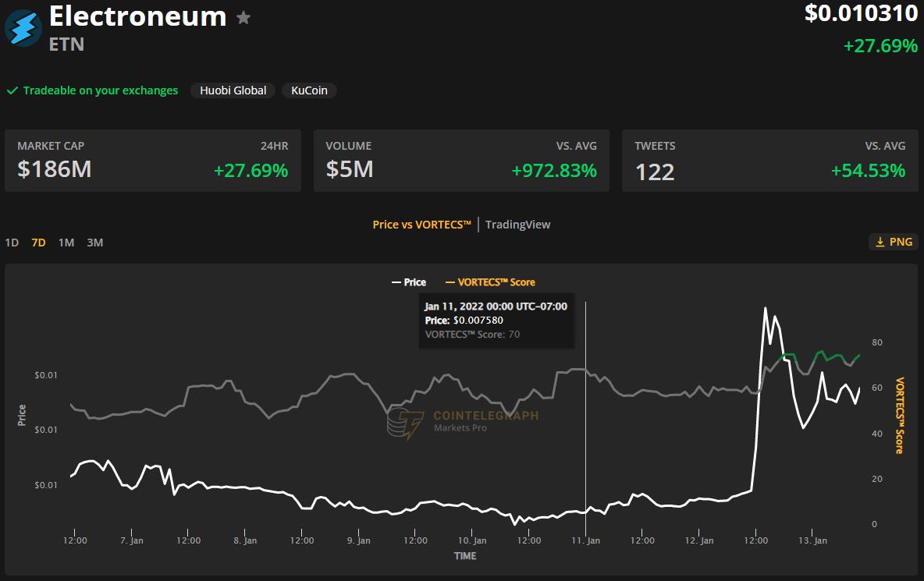Click the 13. Jan tick on time axis
Screen dimensions: 924x581
812,540
